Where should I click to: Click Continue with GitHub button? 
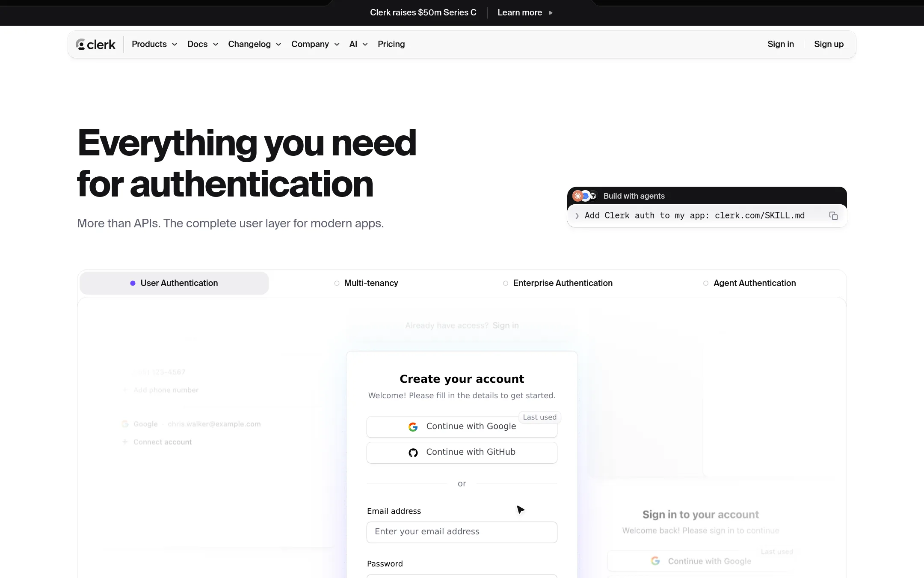(x=462, y=453)
